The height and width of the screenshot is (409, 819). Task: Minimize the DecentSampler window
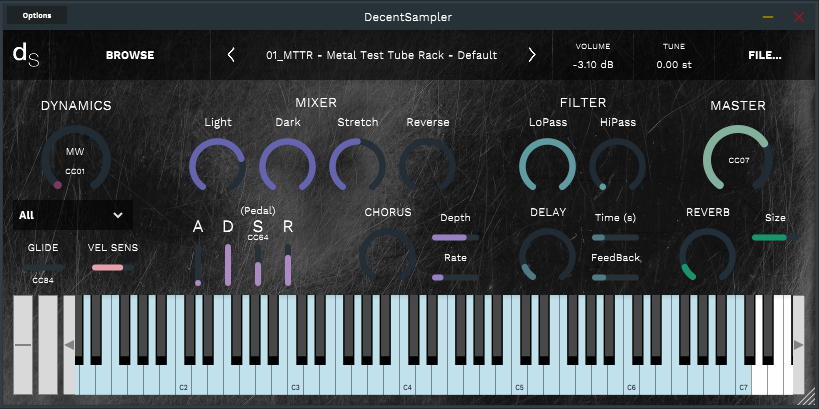click(768, 17)
